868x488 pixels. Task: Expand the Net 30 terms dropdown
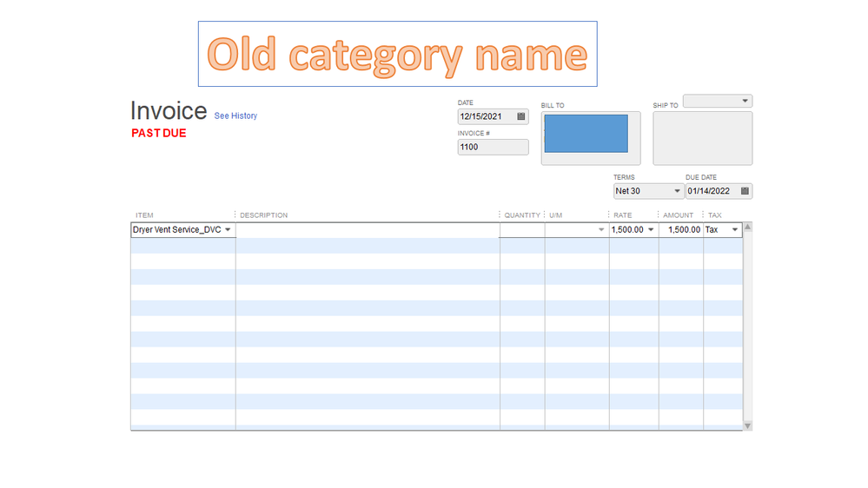coord(677,191)
